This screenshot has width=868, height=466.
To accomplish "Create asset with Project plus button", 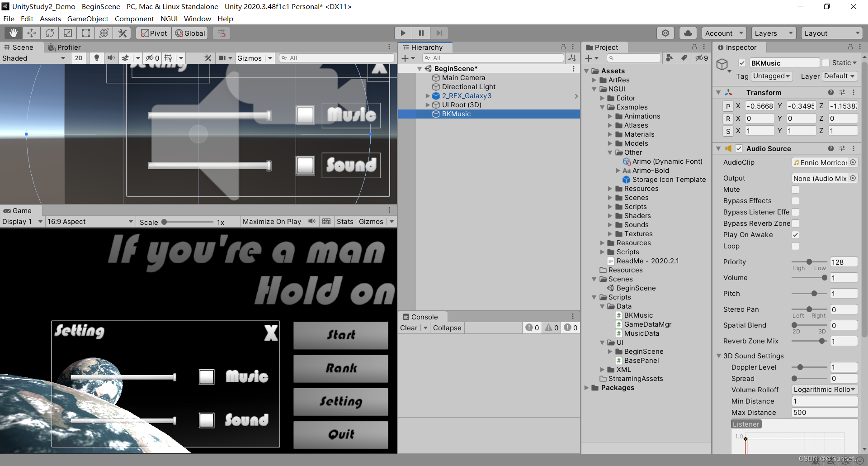I will pos(589,58).
